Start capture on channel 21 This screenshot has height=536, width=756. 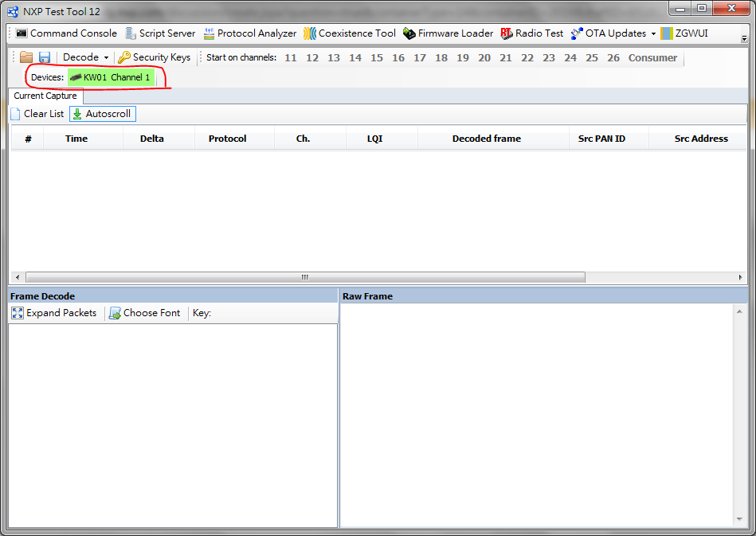point(506,58)
